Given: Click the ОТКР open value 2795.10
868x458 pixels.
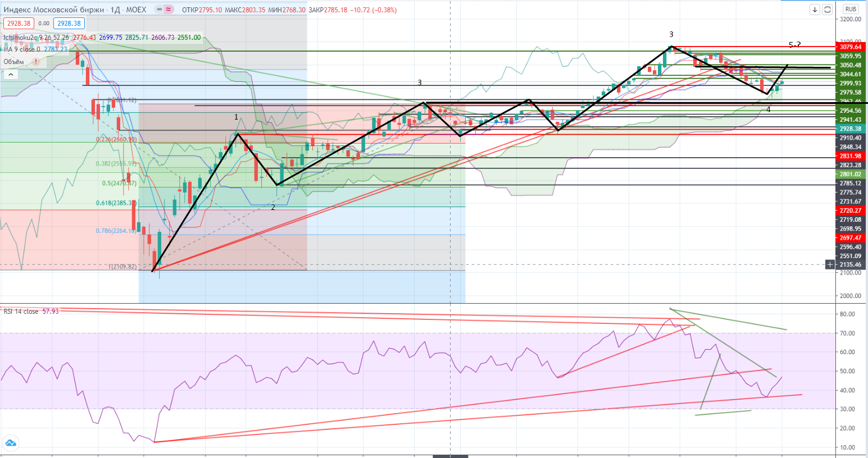Looking at the screenshot, I should click(x=211, y=10).
